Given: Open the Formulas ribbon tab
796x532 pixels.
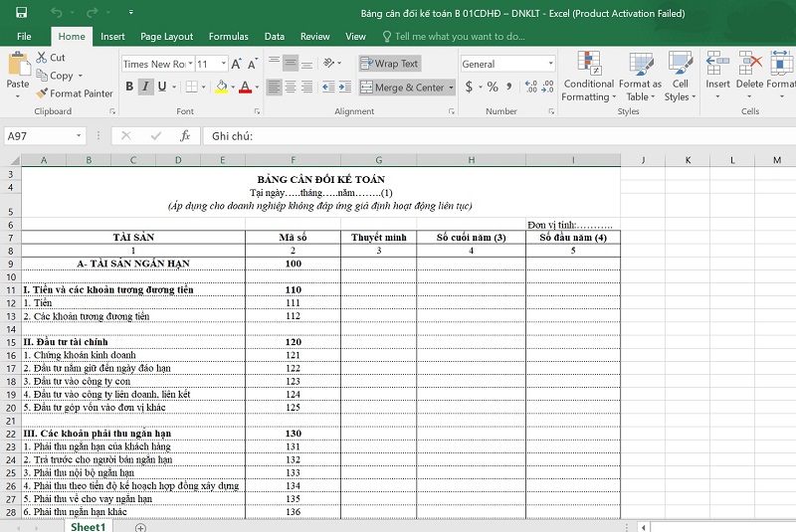Looking at the screenshot, I should pos(228,37).
